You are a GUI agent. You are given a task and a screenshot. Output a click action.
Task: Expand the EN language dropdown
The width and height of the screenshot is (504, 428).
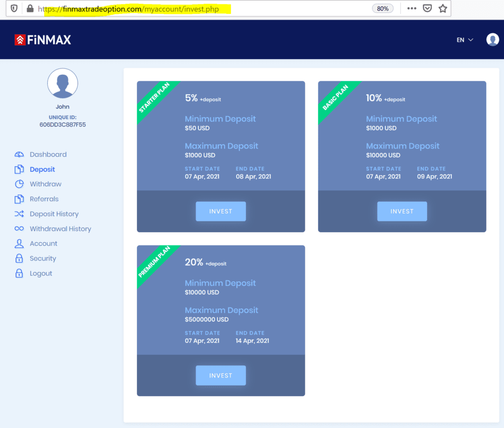pyautogui.click(x=465, y=40)
